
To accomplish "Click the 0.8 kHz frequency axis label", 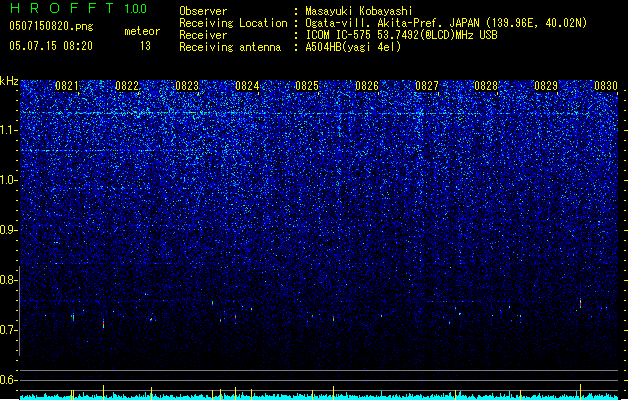I will 8,280.
